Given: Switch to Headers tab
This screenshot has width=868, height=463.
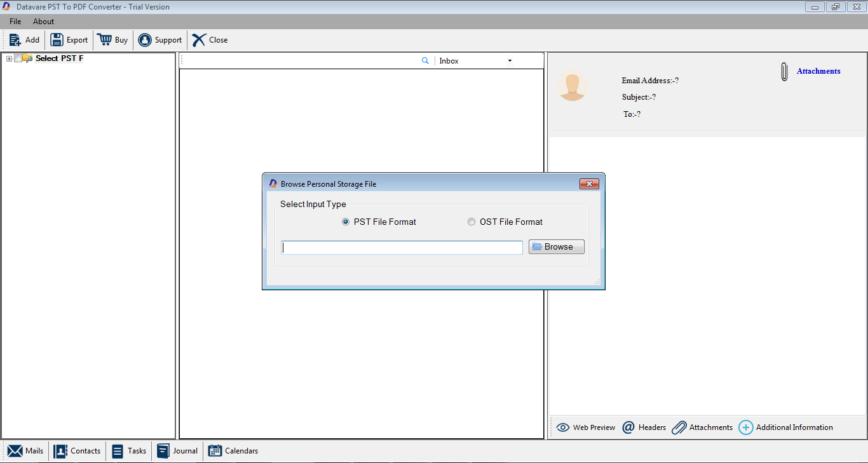Looking at the screenshot, I should point(644,427).
